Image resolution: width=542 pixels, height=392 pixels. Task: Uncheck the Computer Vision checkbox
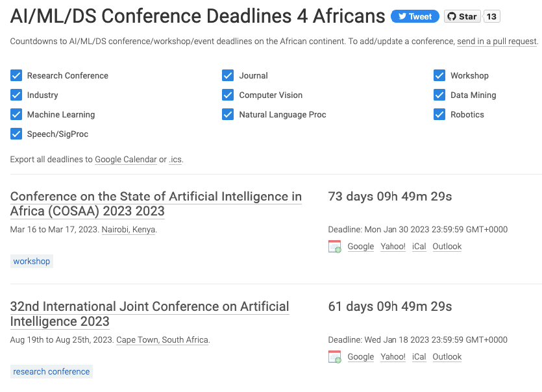pos(228,95)
